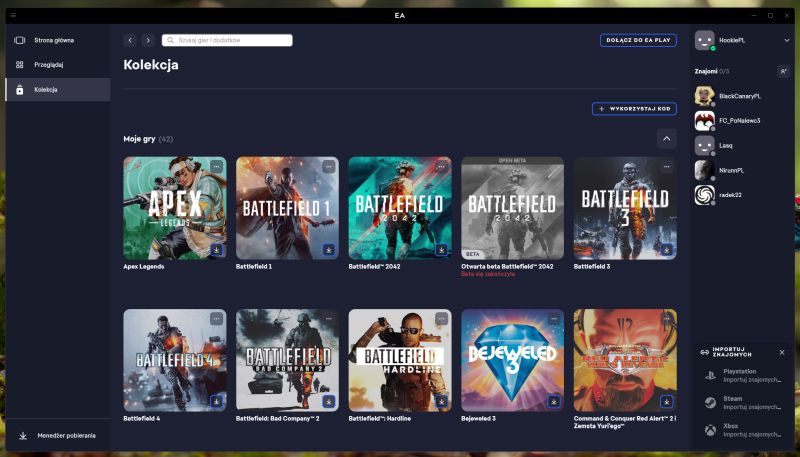Download Battlefield 3 via tile download icon
Image resolution: width=800 pixels, height=457 pixels.
(x=666, y=249)
